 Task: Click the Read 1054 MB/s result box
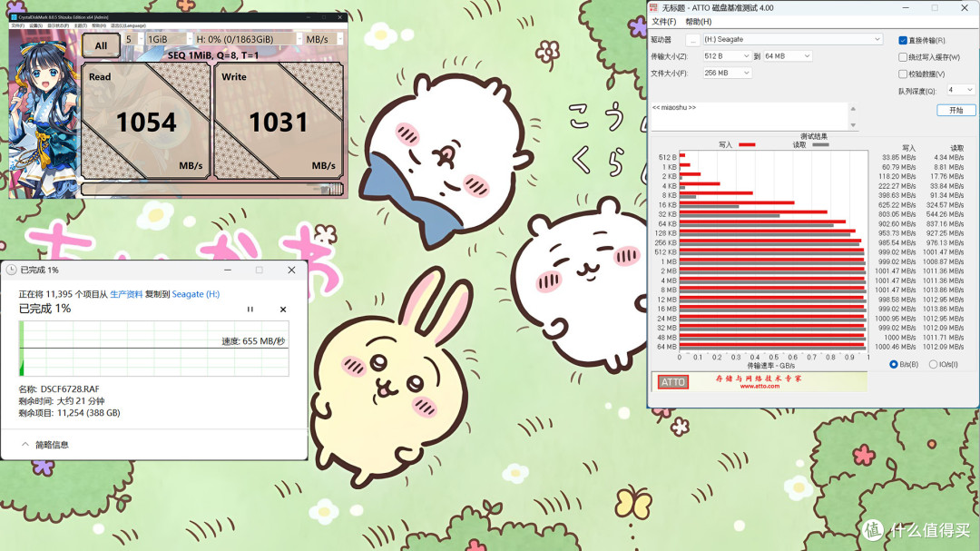145,121
